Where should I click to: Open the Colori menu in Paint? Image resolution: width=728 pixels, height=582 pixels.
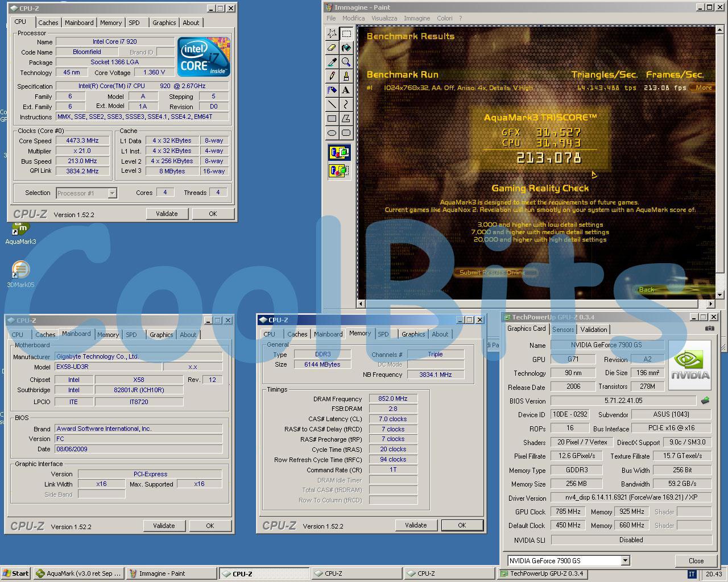coord(445,18)
